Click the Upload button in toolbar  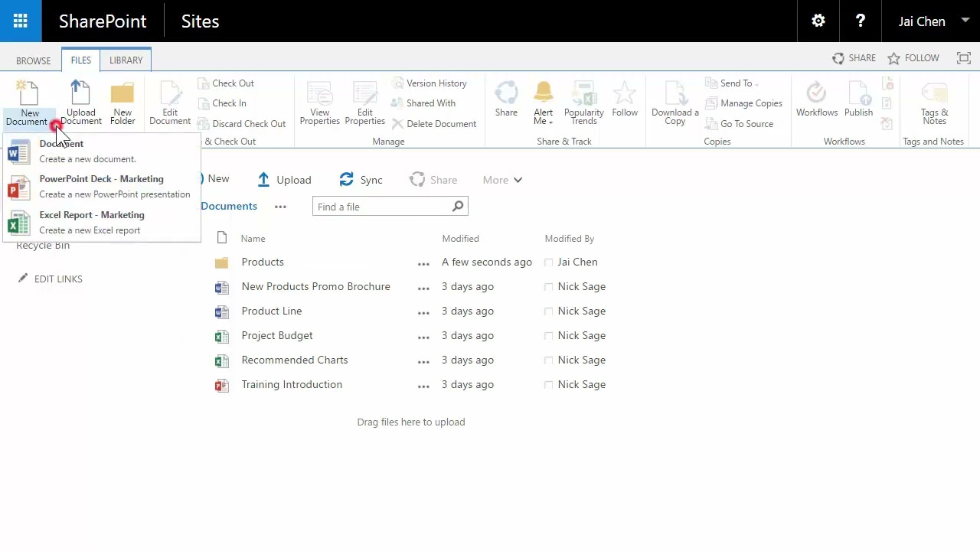(x=284, y=180)
